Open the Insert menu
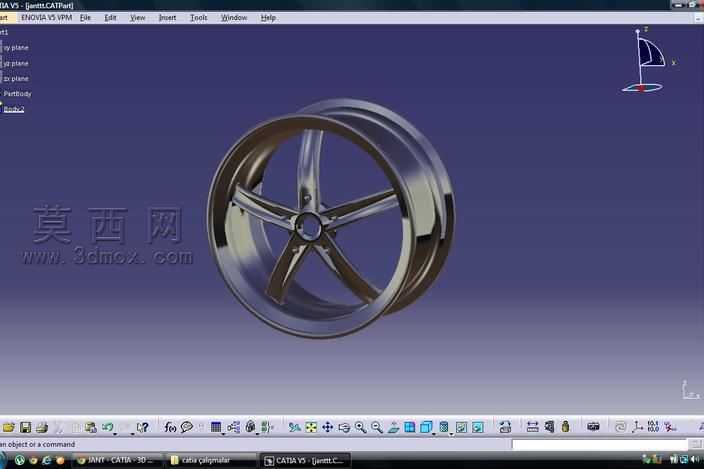Image resolution: width=704 pixels, height=469 pixels. point(167,18)
